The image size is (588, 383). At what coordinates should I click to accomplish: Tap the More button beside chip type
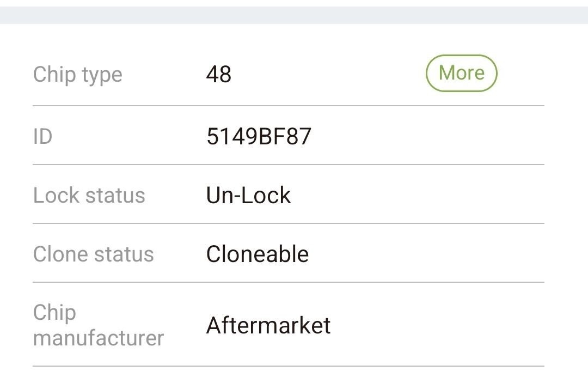[x=461, y=73]
